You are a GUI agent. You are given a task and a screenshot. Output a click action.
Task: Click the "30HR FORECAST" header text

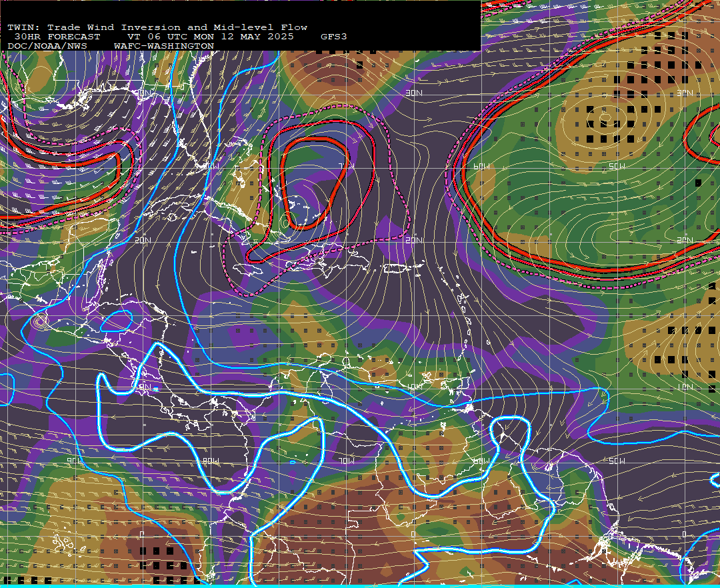[x=57, y=37]
